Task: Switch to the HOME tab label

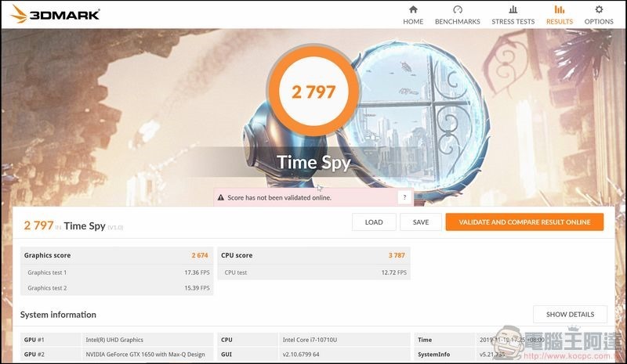Action: pos(413,22)
